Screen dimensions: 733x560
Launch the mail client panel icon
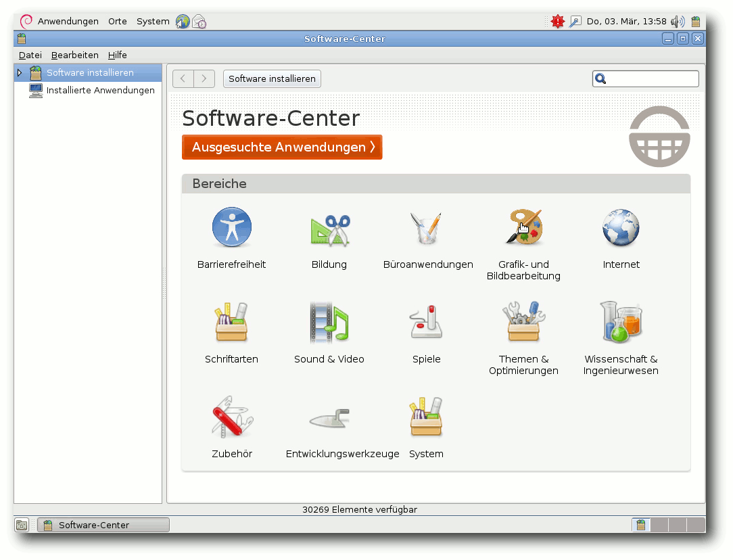[199, 22]
